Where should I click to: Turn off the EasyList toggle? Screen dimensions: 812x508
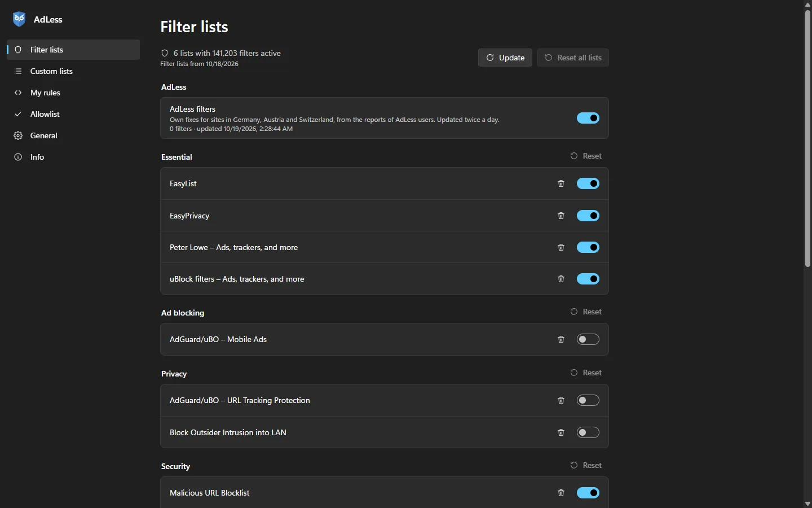coord(588,183)
